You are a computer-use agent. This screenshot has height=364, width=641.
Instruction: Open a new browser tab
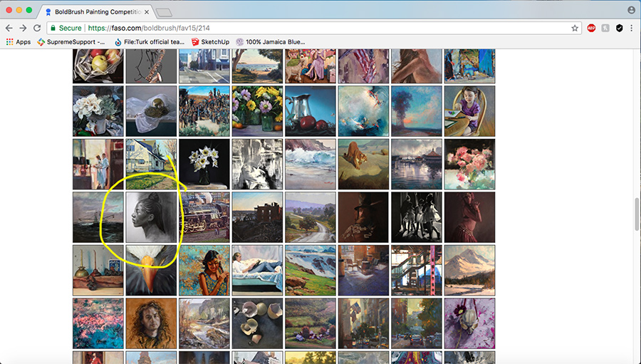(164, 13)
